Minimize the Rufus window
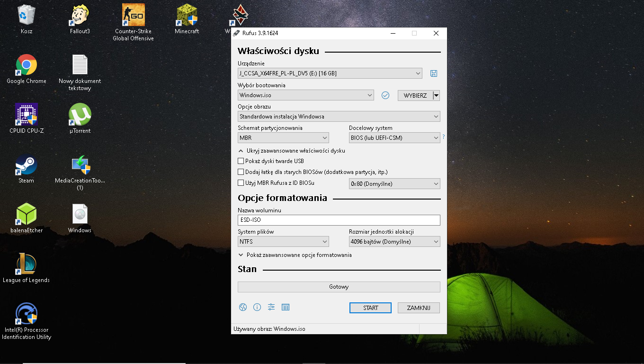This screenshot has height=364, width=644. pos(393,33)
